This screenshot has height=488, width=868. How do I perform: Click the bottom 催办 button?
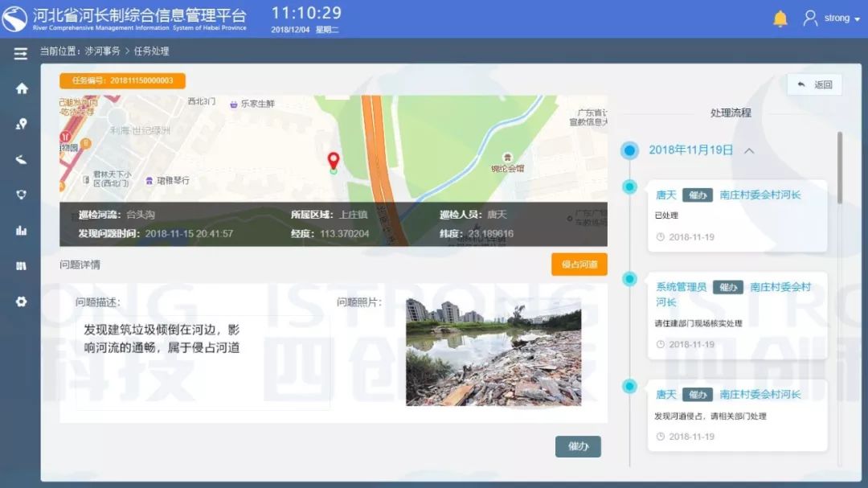point(578,446)
